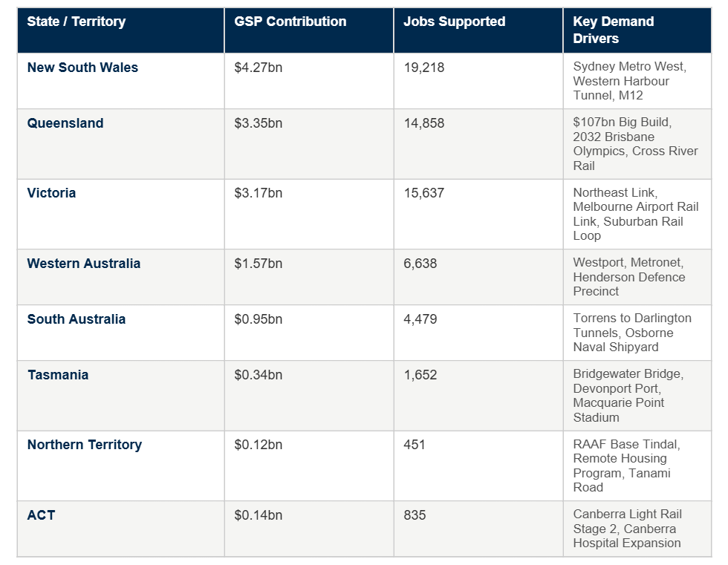Image resolution: width=728 pixels, height=565 pixels.
Task: Select the Bridgewater Bridge demand drivers cell
Action: 628,396
